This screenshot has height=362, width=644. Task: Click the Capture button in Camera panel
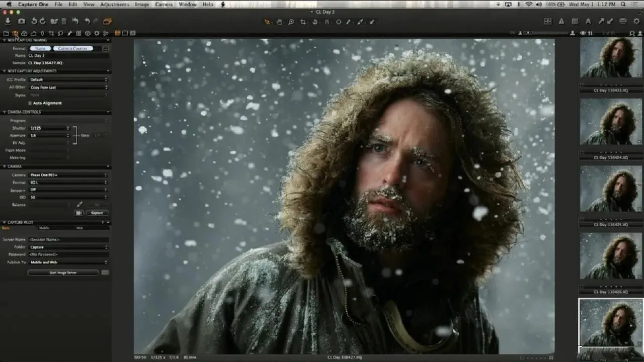(97, 213)
